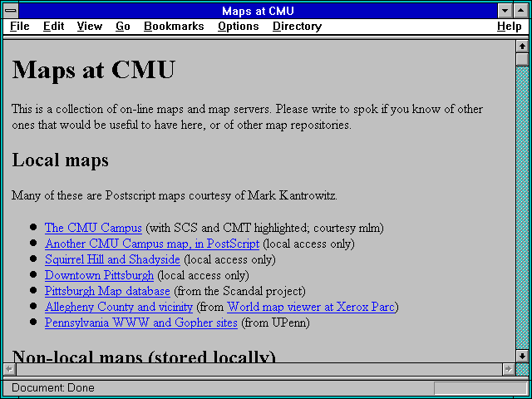Click the '(from UPenn)' text
Viewport: 532px width, 399px height.
[x=275, y=323]
